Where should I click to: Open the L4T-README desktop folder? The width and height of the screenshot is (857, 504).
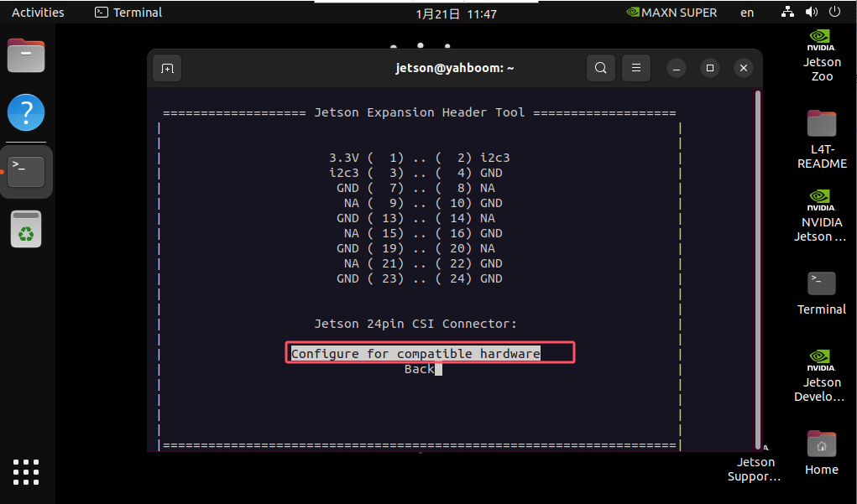(x=822, y=140)
